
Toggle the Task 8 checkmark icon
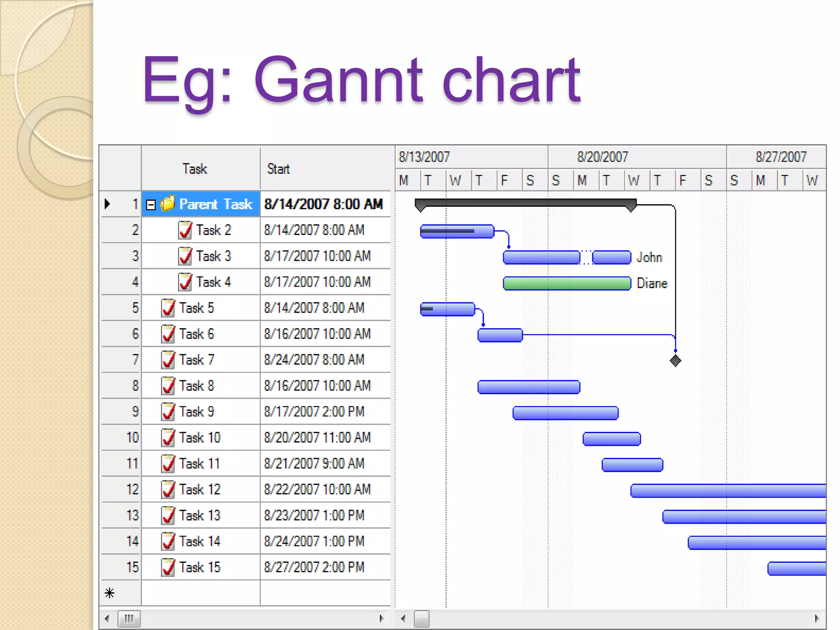(168, 386)
